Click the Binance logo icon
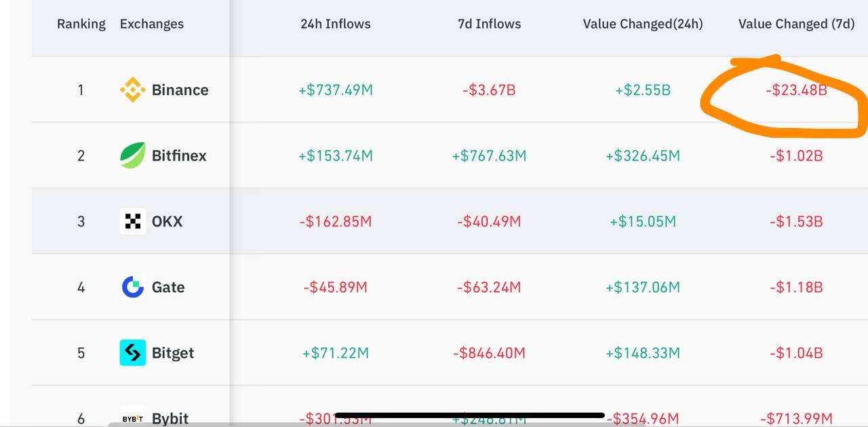 (132, 89)
